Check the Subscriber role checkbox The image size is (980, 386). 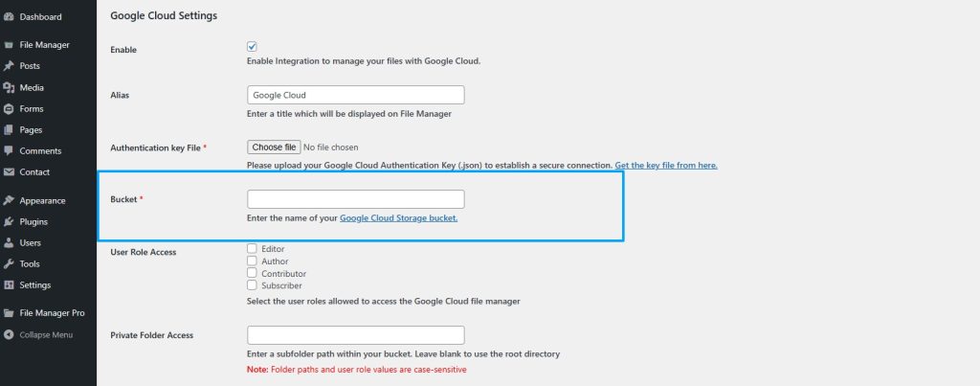252,285
